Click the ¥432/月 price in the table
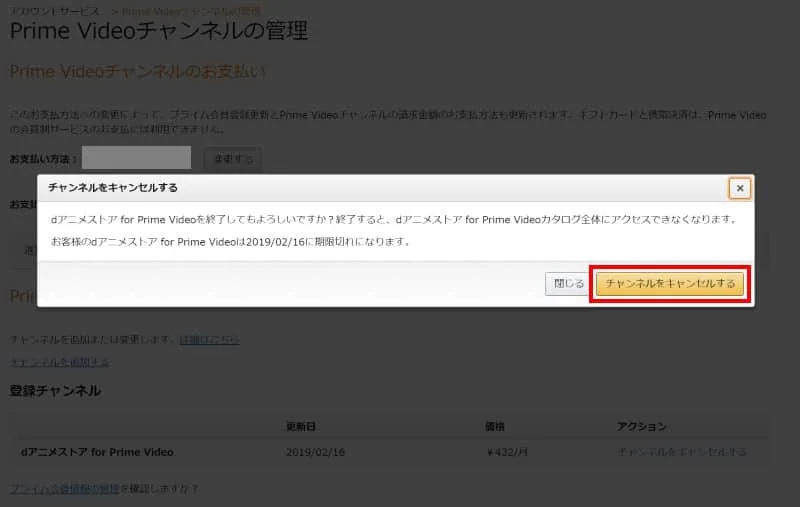Image resolution: width=800 pixels, height=507 pixels. 505,452
